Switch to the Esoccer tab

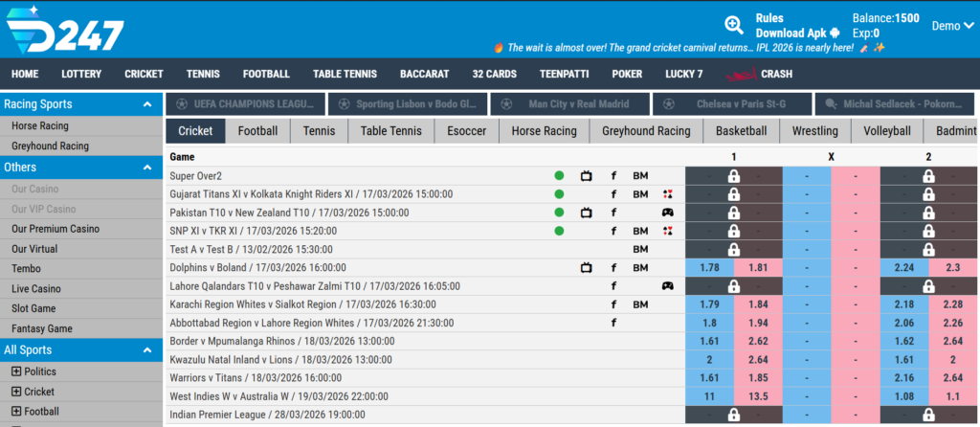(467, 131)
